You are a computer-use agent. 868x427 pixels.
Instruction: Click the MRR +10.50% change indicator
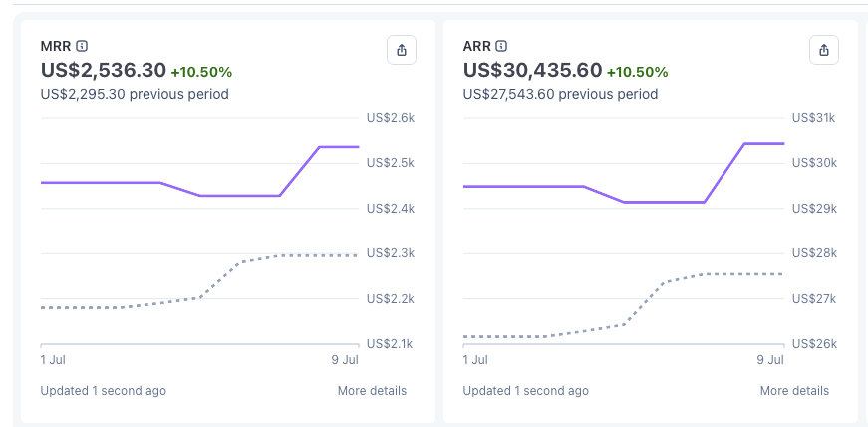point(201,72)
